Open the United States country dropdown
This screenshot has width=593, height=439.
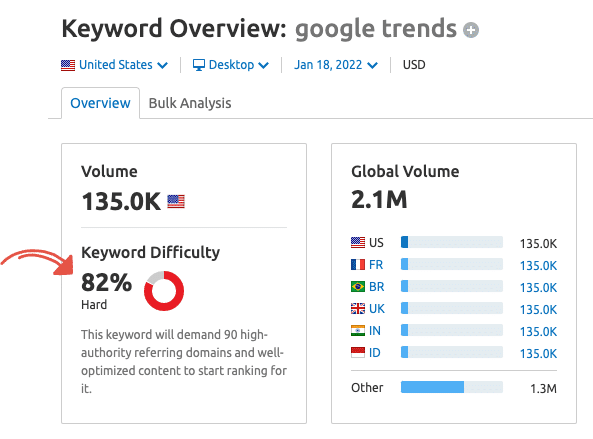click(x=114, y=65)
